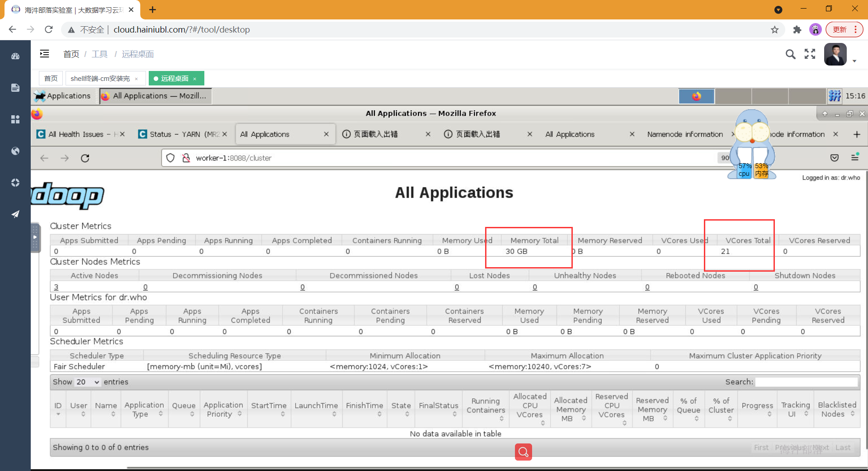This screenshot has height=471, width=868.
Task: Click the Chrome 更新 update button
Action: [x=844, y=29]
